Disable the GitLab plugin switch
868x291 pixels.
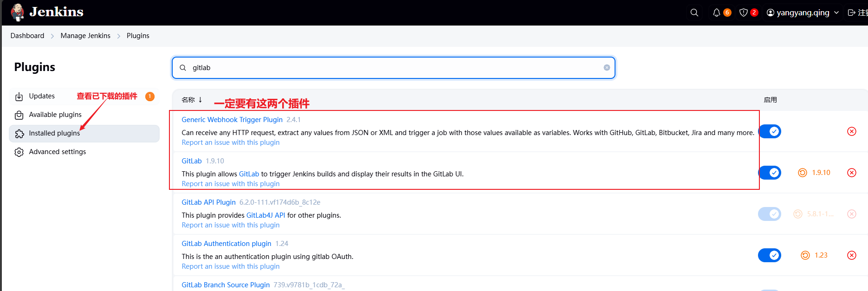click(770, 173)
